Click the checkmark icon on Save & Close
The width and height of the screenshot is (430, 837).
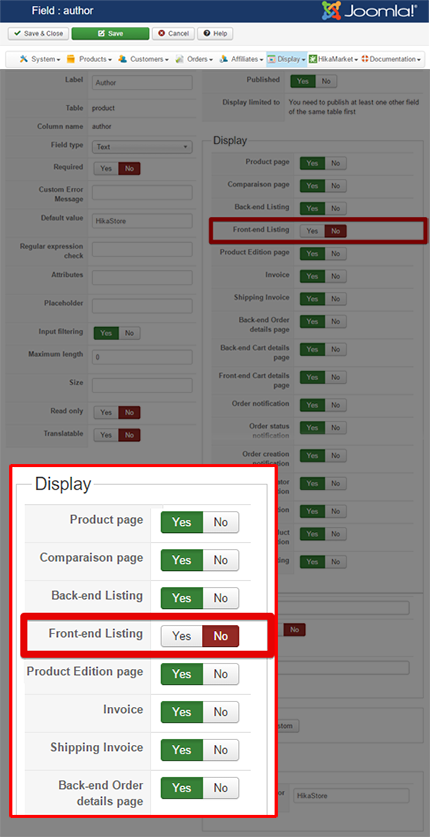coord(18,34)
